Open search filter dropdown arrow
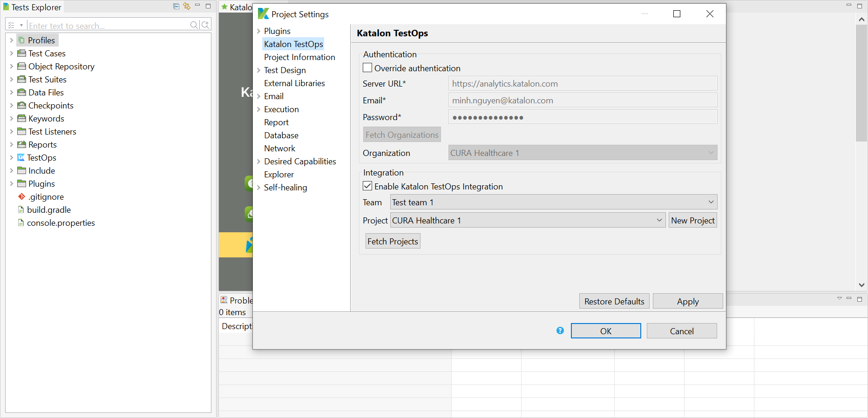Screen dimensions: 868x418 pyautogui.click(x=21, y=25)
